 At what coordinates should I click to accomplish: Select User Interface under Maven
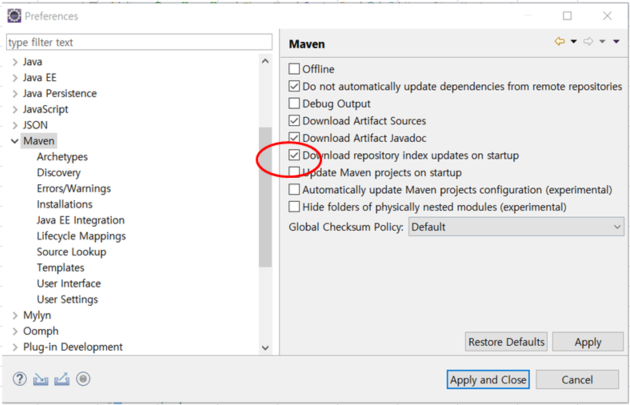[x=69, y=284]
